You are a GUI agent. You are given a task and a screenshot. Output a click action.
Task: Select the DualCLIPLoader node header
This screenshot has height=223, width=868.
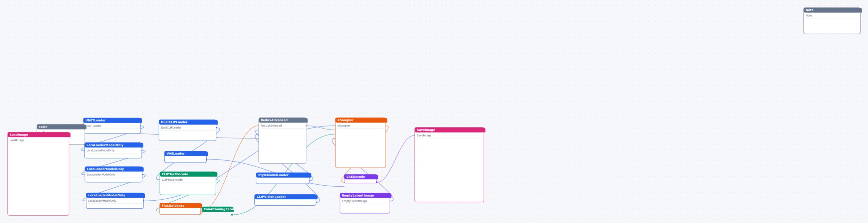coord(188,122)
